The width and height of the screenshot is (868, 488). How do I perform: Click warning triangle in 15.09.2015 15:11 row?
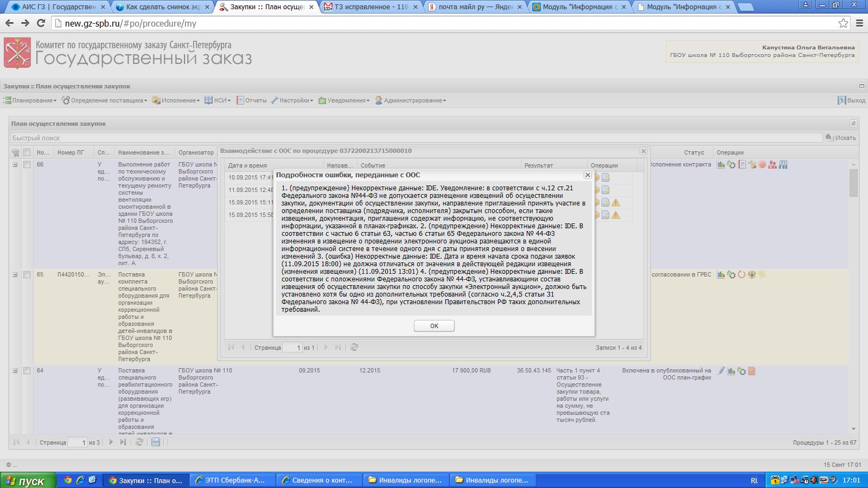pyautogui.click(x=616, y=203)
